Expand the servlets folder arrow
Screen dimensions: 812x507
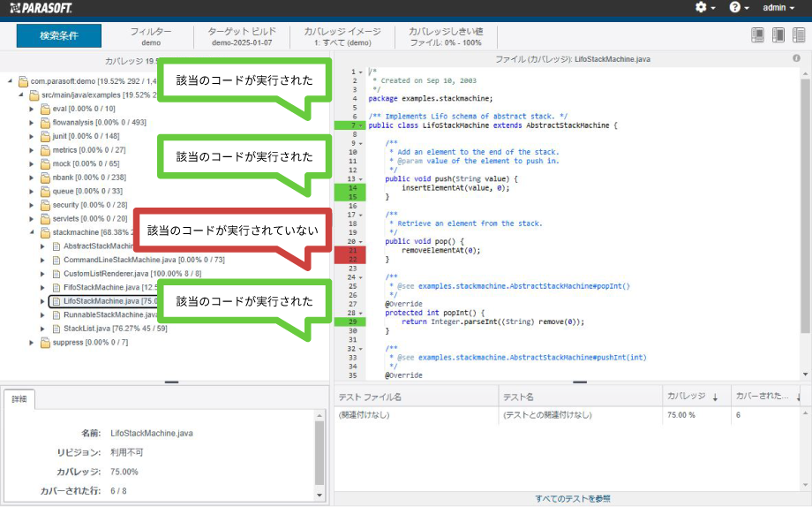(x=32, y=219)
